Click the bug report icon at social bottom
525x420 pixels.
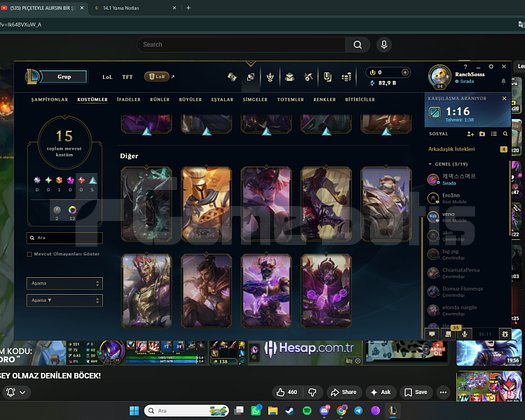505,334
